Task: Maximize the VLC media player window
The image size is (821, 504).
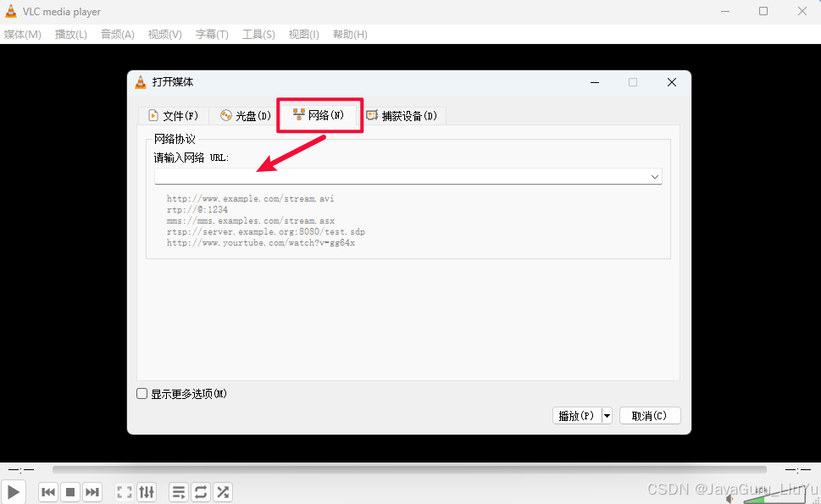Action: (x=763, y=11)
